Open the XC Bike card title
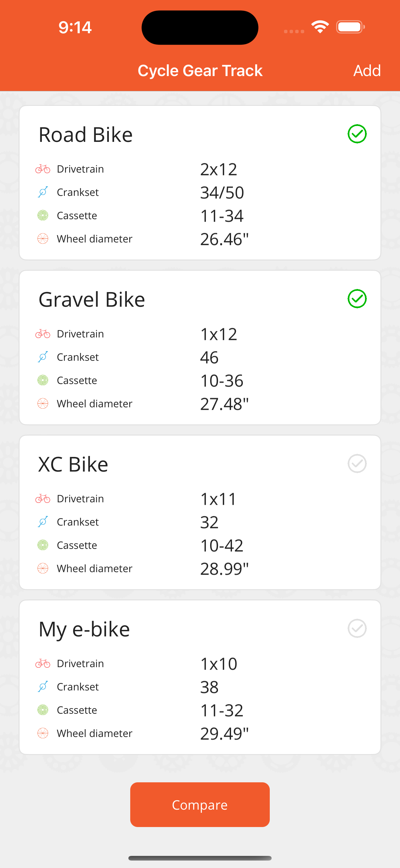 tap(73, 464)
